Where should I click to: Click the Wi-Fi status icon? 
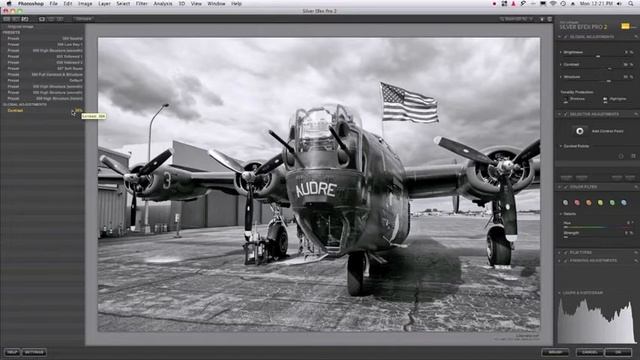pos(553,4)
